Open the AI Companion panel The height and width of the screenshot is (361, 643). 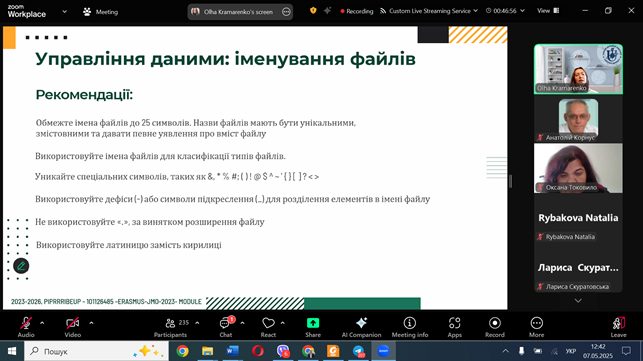pyautogui.click(x=361, y=327)
